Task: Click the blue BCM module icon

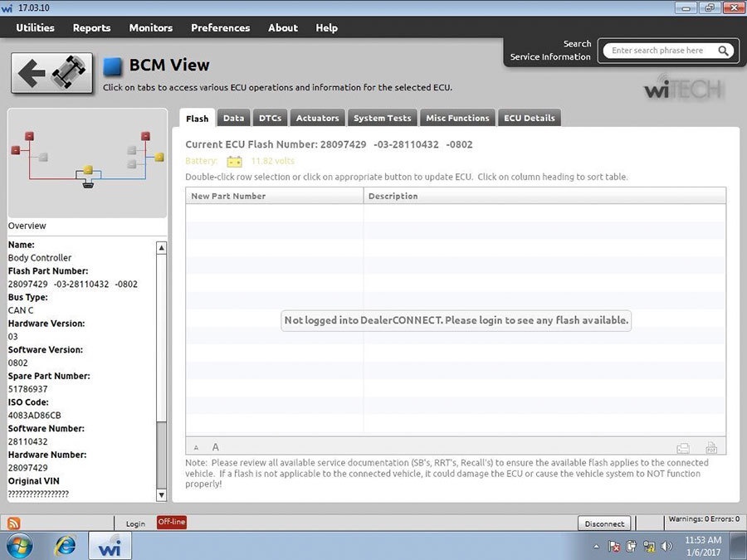Action: coord(114,66)
